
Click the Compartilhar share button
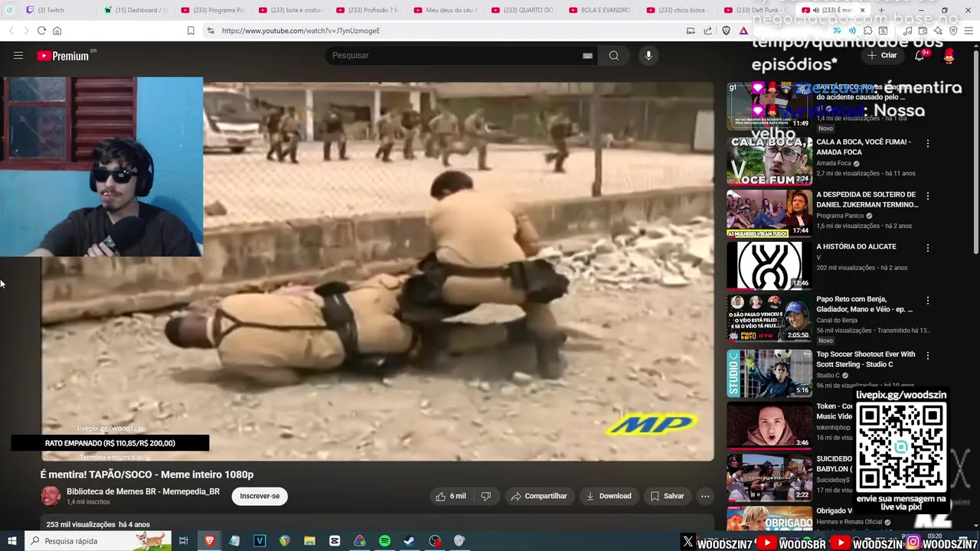(x=539, y=496)
